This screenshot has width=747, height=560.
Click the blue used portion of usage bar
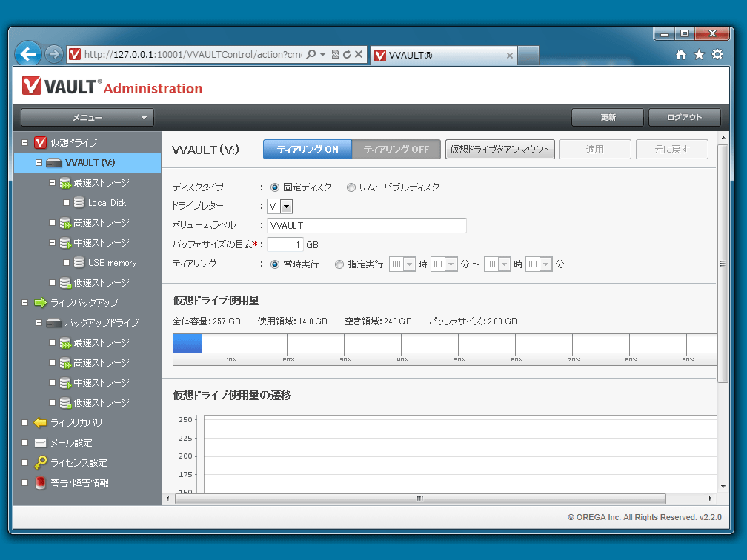[x=187, y=344]
